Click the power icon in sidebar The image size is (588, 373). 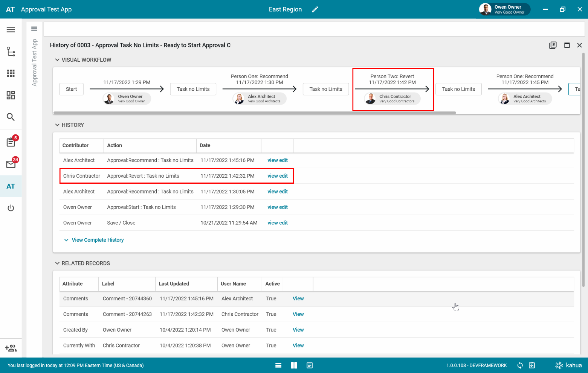point(11,208)
